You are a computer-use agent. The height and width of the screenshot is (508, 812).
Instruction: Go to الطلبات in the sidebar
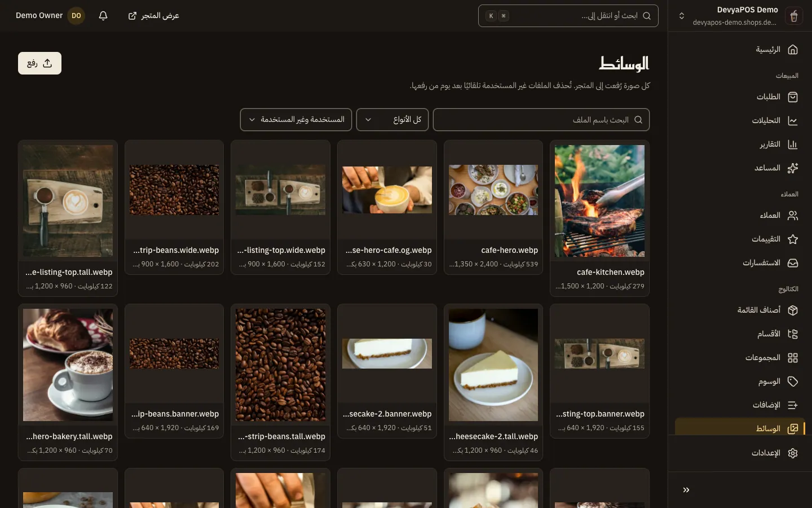(740, 97)
